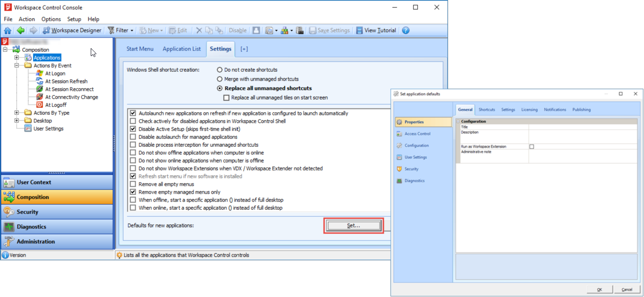
Task: Open Workspace Designer from the toolbar
Action: [x=72, y=30]
